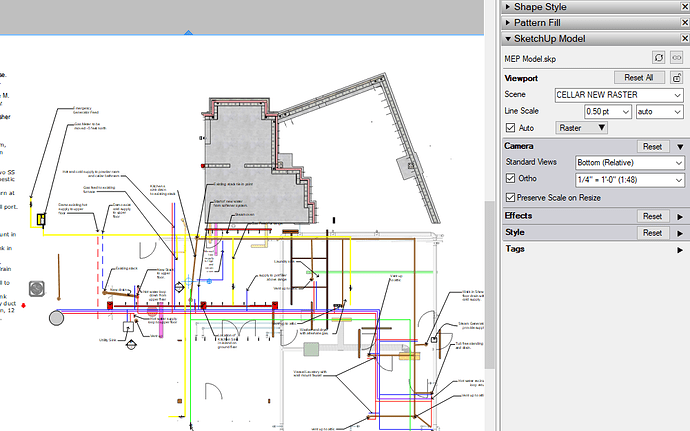
Task: Expand the Style section arrow
Action: pos(680,233)
